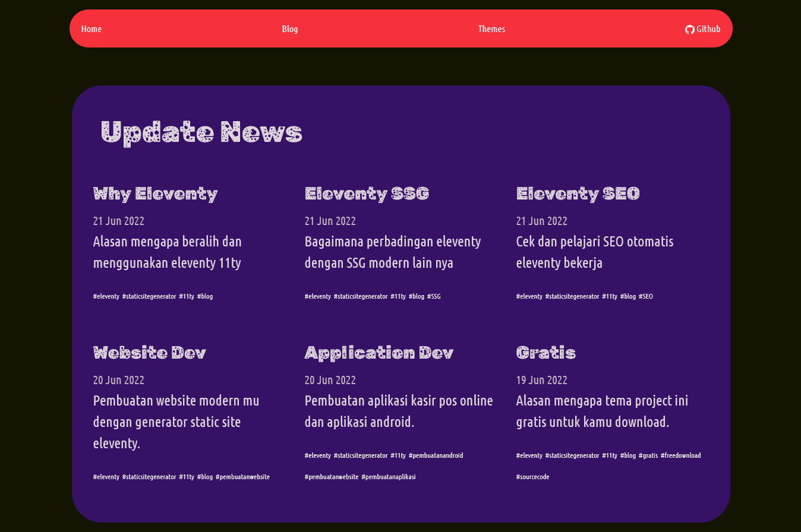Open the Github text link
Image resolution: width=801 pixels, height=532 pixels.
[708, 29]
